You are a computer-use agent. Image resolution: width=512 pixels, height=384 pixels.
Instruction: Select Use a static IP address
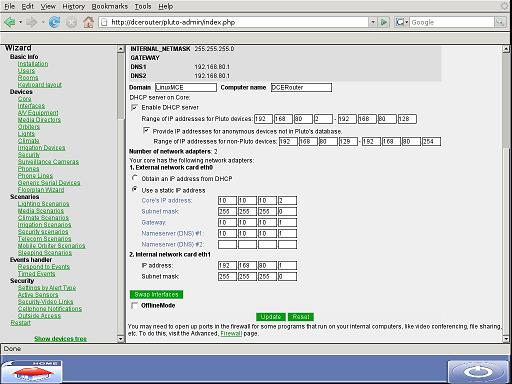(x=135, y=189)
